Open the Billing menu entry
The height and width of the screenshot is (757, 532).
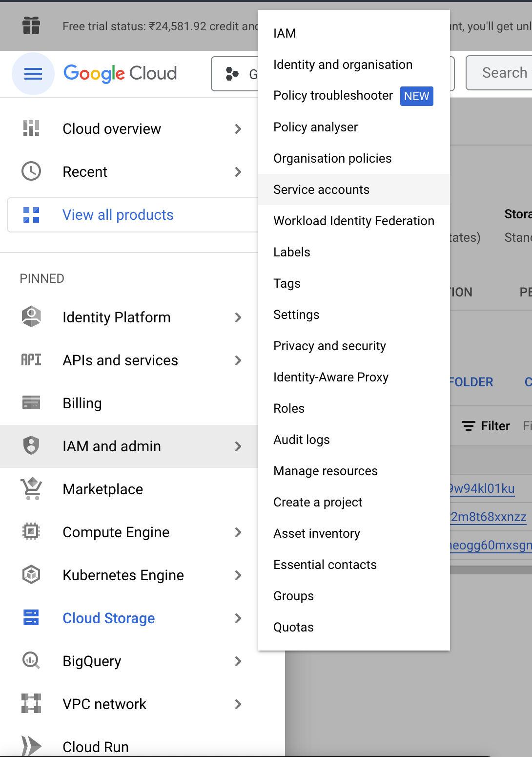(x=129, y=403)
